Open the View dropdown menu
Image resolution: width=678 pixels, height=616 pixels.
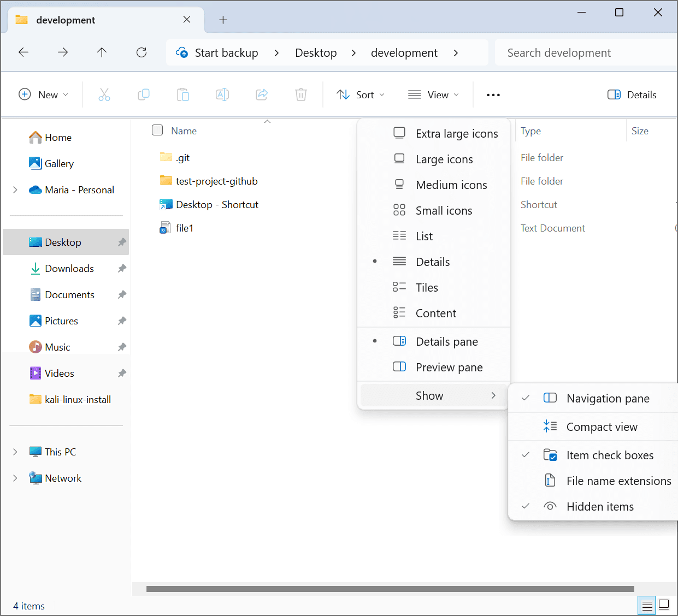pos(434,94)
